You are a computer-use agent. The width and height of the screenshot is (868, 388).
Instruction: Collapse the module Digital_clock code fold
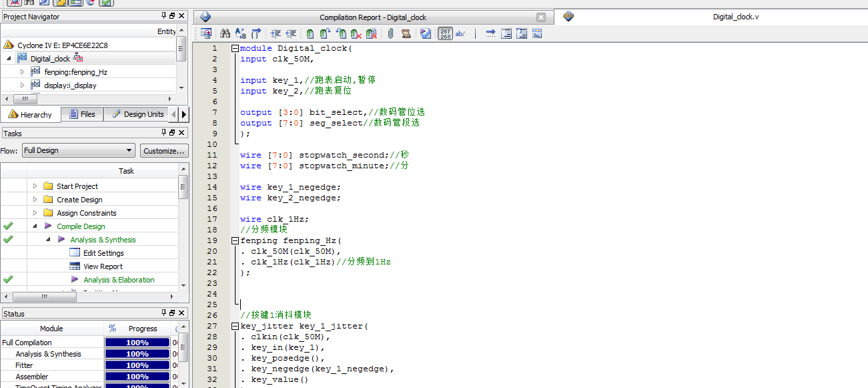click(x=235, y=49)
